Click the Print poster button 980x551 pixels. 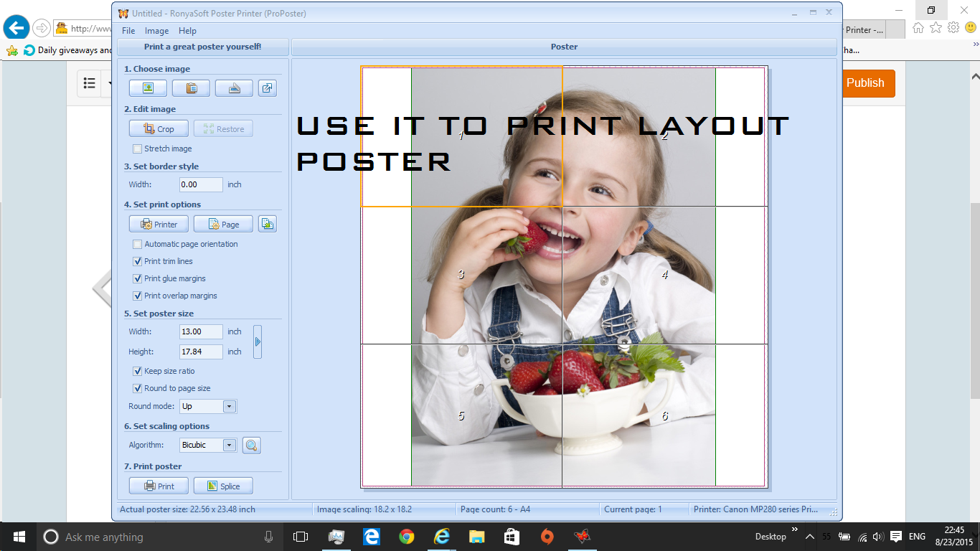159,486
